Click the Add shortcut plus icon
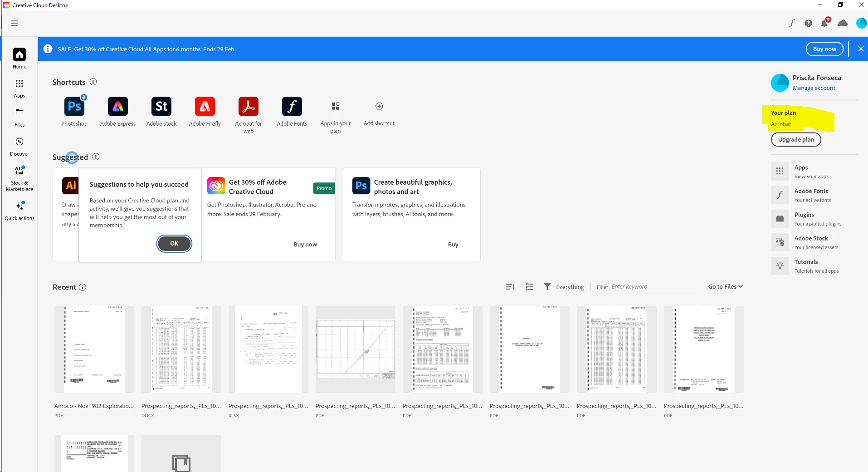868x472 pixels. coord(379,106)
